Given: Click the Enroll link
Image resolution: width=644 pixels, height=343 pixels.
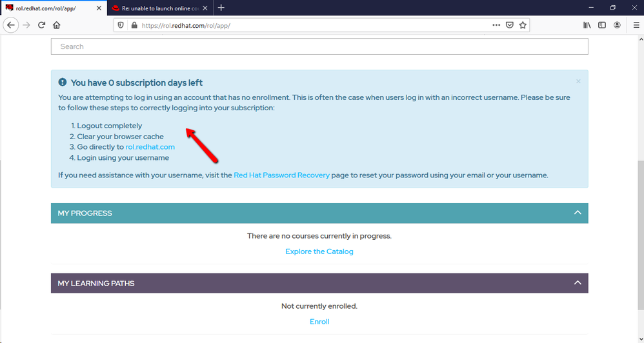Looking at the screenshot, I should click(x=319, y=322).
